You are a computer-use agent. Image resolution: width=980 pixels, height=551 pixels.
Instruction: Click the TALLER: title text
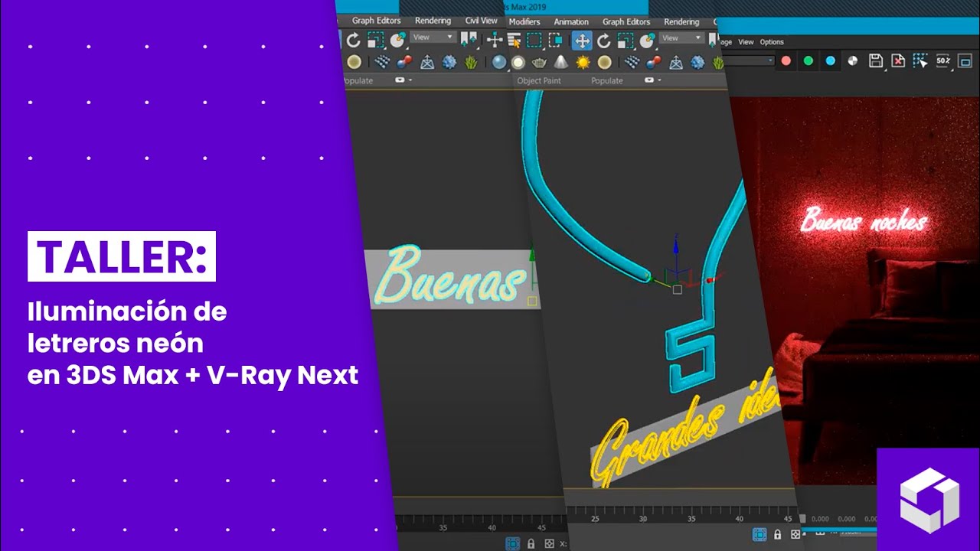tap(122, 256)
